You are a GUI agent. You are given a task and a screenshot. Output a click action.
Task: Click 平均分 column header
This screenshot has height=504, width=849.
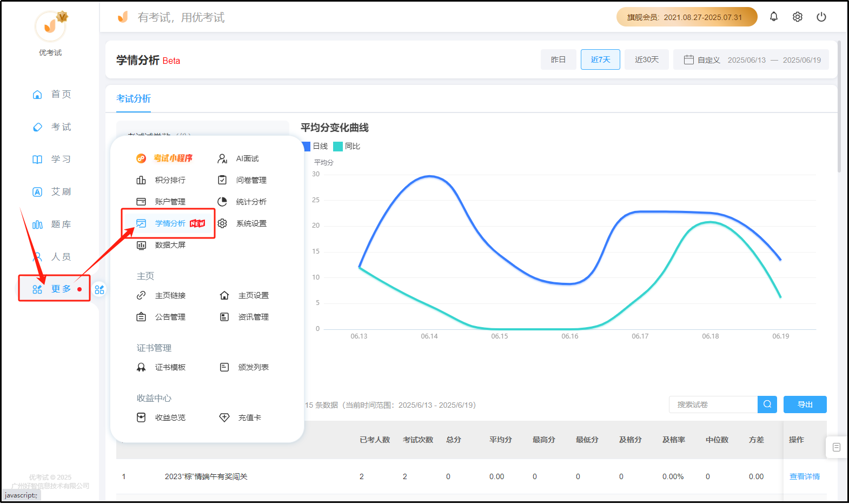click(501, 440)
